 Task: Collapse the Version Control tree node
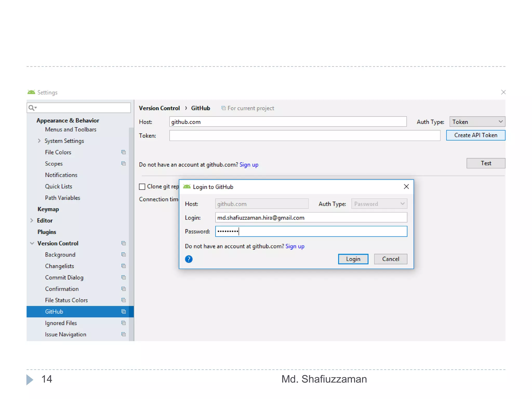pyautogui.click(x=32, y=243)
